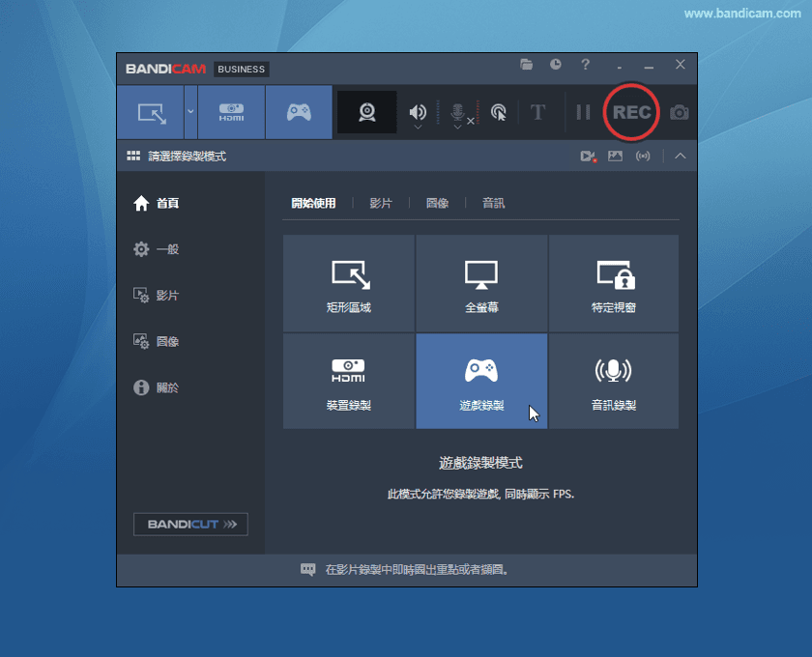Start recording with the REC button

[632, 112]
